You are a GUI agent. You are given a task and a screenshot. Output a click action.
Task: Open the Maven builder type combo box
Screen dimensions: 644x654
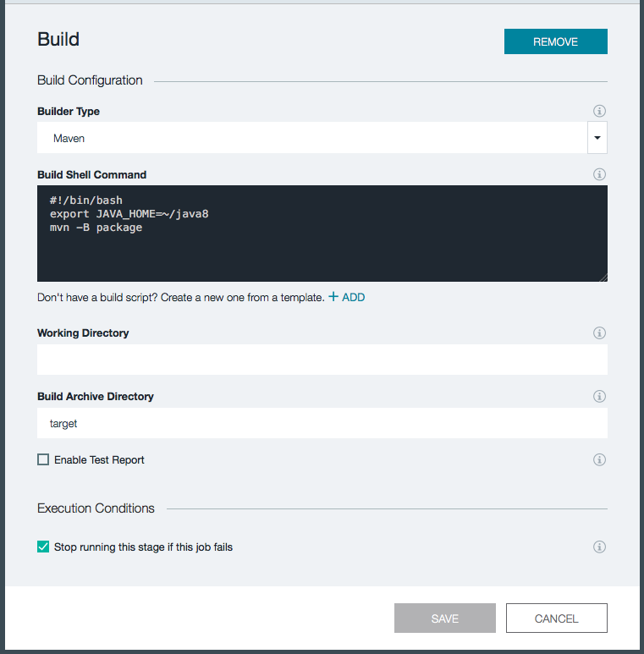(312, 138)
